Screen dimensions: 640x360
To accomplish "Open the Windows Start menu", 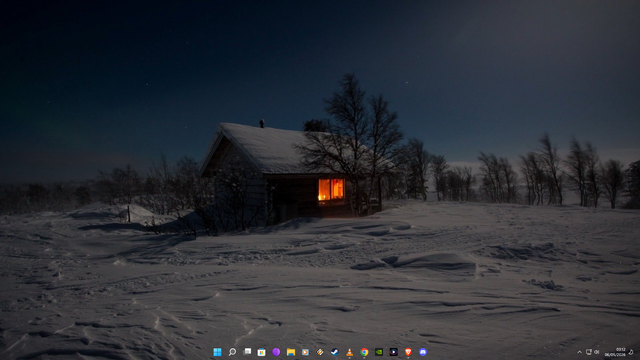I will point(218,352).
